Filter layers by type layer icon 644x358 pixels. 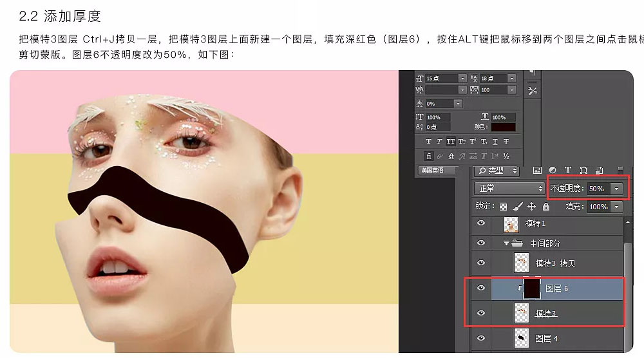(568, 170)
